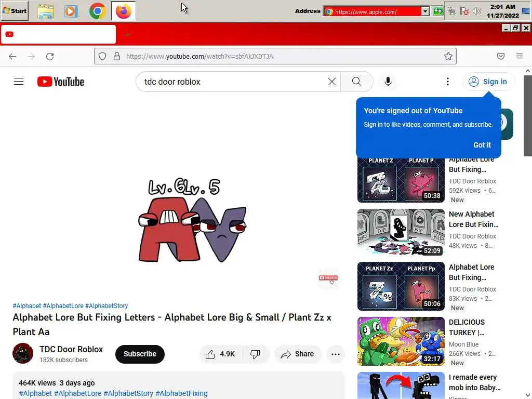The image size is (532, 399).
Task: Open the 50:38 Planet Z thumbnail
Action: coord(401,180)
